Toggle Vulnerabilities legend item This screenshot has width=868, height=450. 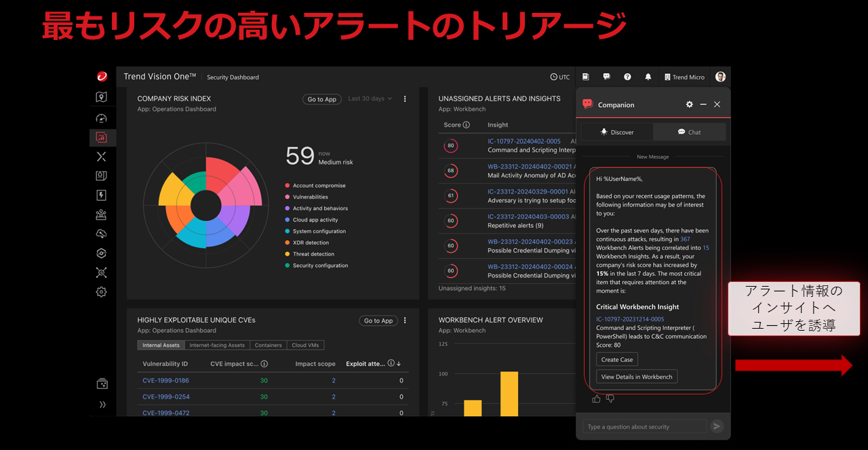click(x=310, y=197)
